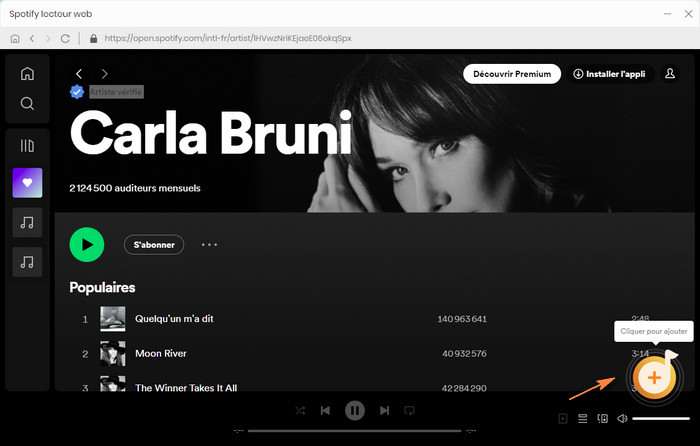Open the second sidebar playlist with music note
This screenshot has height=446, width=700.
coord(27,262)
